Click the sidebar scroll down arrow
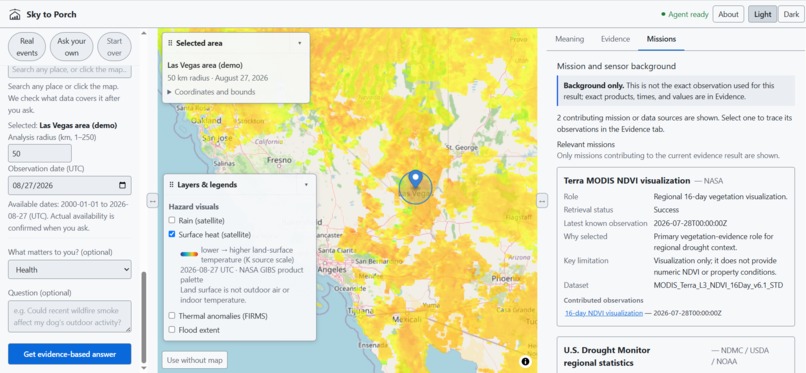Image resolution: width=806 pixels, height=373 pixels. [x=144, y=368]
